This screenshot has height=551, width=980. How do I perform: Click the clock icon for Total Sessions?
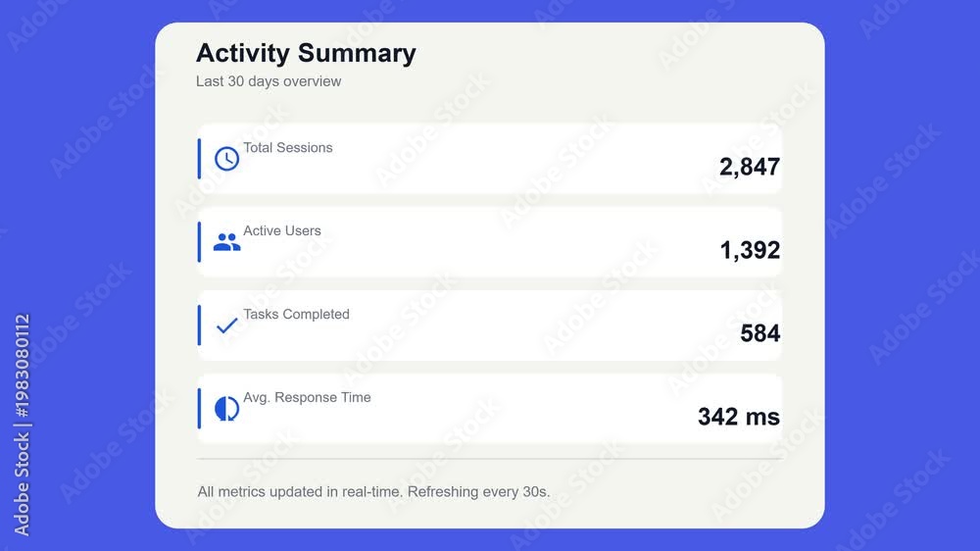coord(226,159)
